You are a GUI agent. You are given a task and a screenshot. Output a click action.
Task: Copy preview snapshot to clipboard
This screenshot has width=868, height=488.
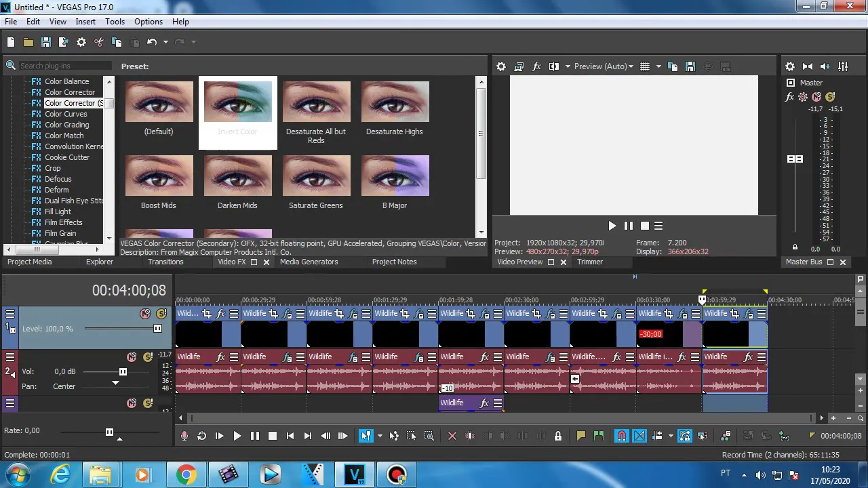tap(673, 66)
